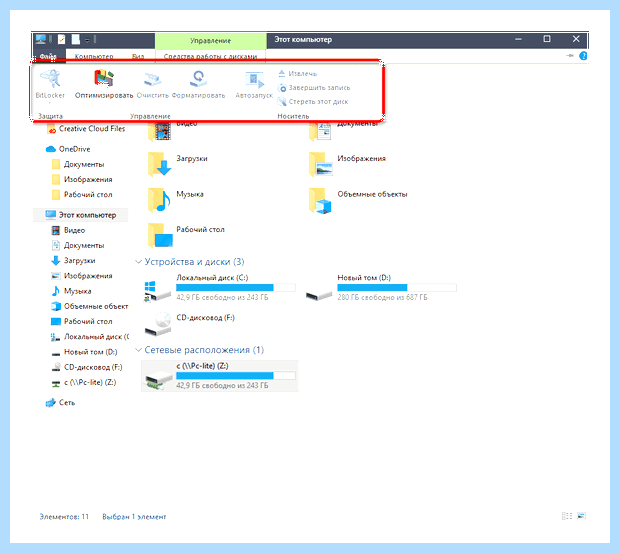Image resolution: width=620 pixels, height=553 pixels.
Task: Open Документы under OneDrive
Action: 78,164
